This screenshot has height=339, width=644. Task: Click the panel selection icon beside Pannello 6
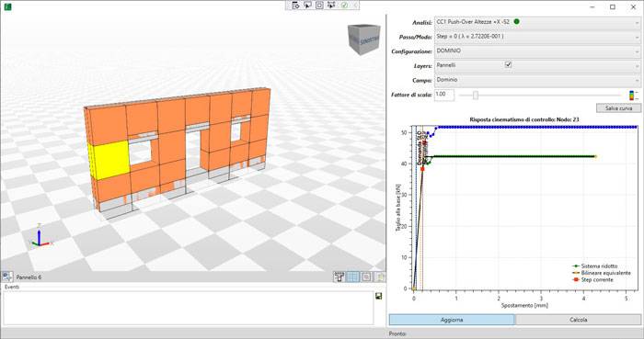coord(7,277)
